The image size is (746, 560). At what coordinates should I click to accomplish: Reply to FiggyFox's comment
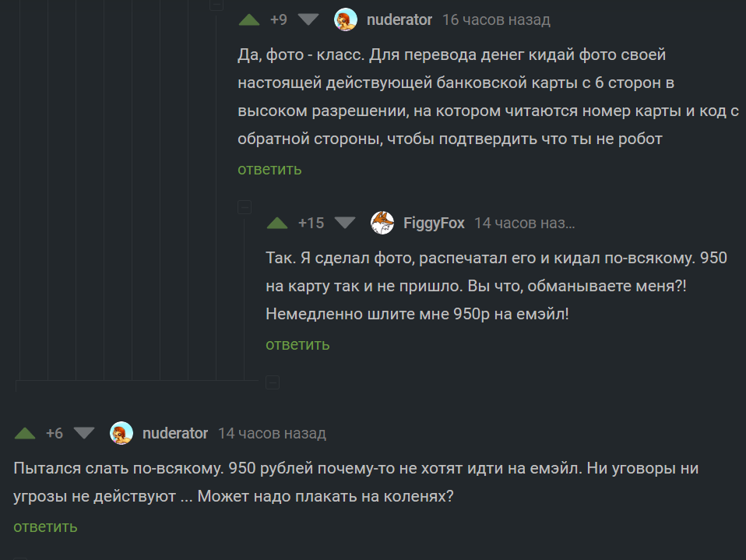click(297, 344)
